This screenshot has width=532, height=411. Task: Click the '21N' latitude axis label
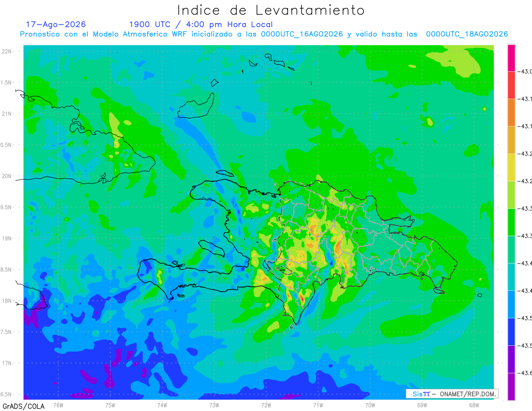[x=7, y=114]
